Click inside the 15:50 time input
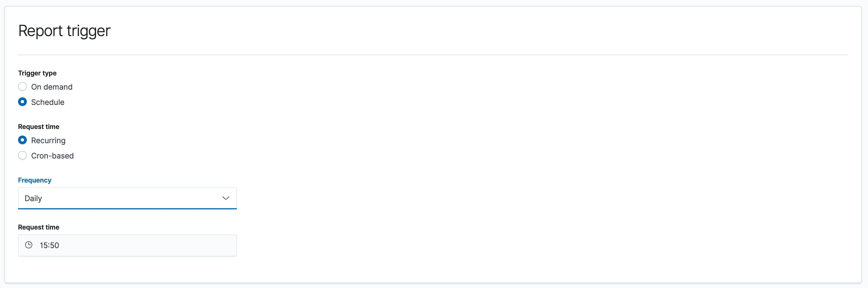 (101, 245)
